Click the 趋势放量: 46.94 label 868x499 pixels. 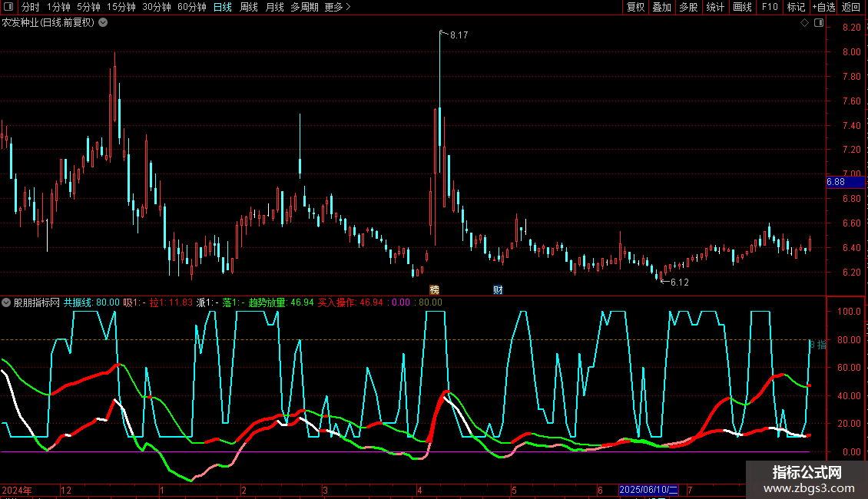(281, 302)
